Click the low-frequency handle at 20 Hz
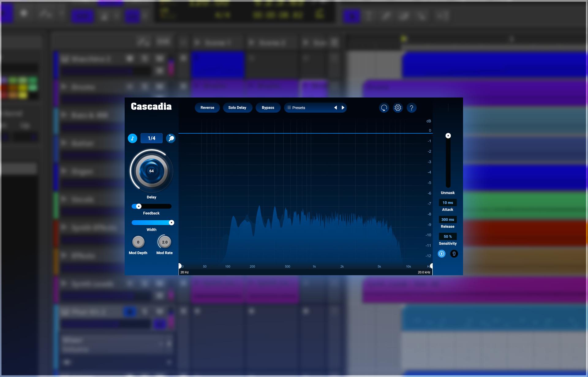This screenshot has height=377, width=588. [180, 266]
